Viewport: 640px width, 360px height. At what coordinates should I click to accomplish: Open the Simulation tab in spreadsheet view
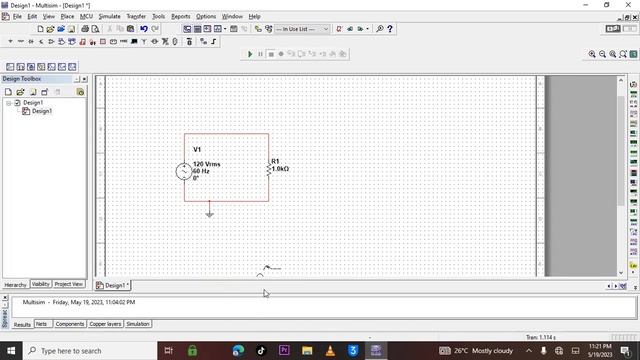point(138,324)
